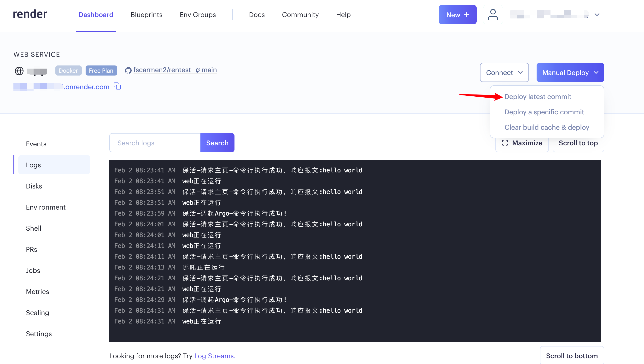Click the render logo
Image resolution: width=644 pixels, height=364 pixels.
(x=30, y=14)
